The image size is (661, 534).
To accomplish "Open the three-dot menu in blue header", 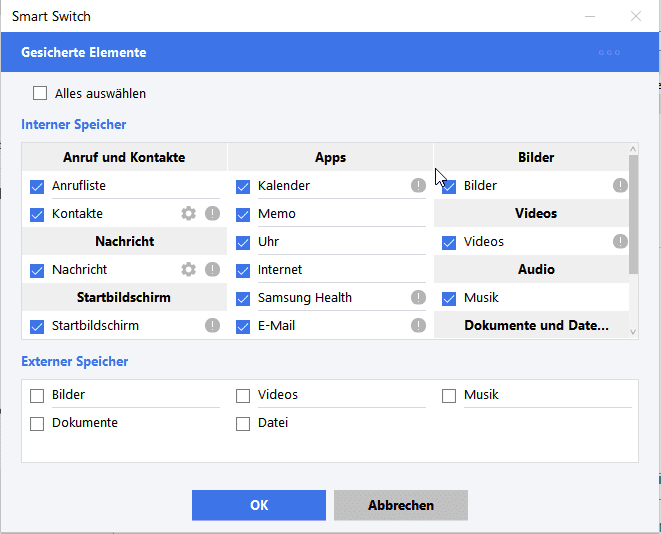I will pyautogui.click(x=609, y=52).
